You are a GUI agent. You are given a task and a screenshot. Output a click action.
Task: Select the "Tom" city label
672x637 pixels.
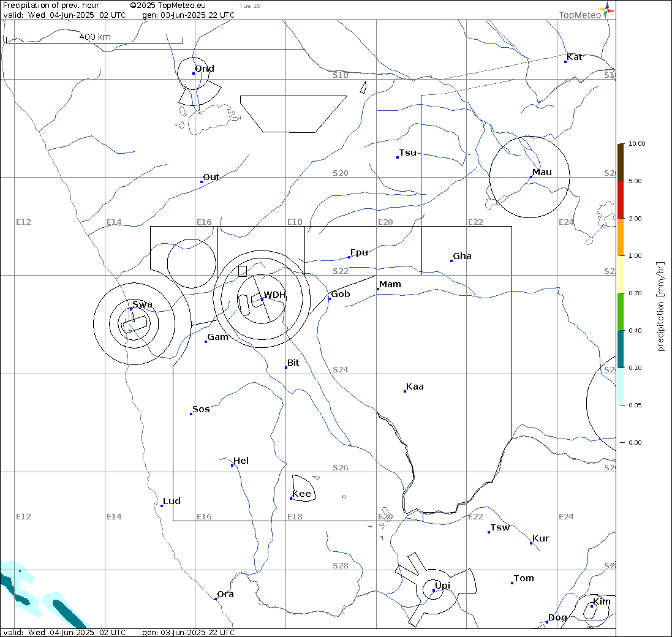point(524,579)
